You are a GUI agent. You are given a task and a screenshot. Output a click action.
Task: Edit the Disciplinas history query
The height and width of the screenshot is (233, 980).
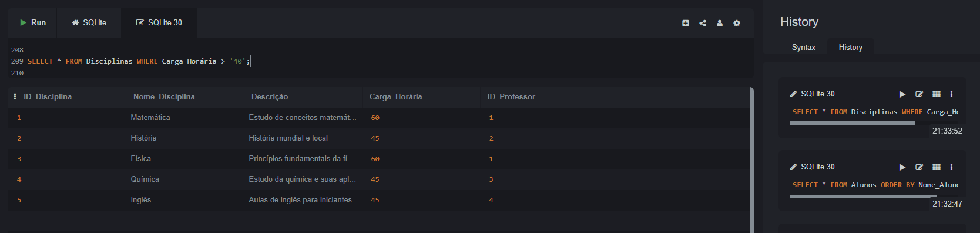(919, 94)
